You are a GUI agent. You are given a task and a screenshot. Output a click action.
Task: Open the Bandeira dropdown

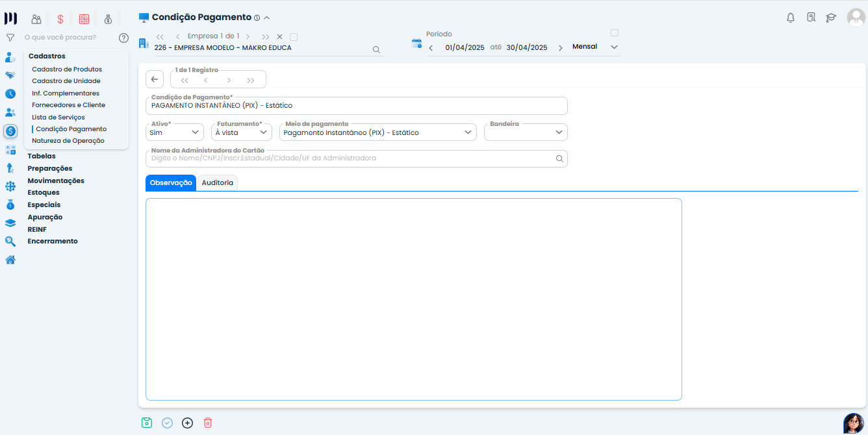pos(526,132)
